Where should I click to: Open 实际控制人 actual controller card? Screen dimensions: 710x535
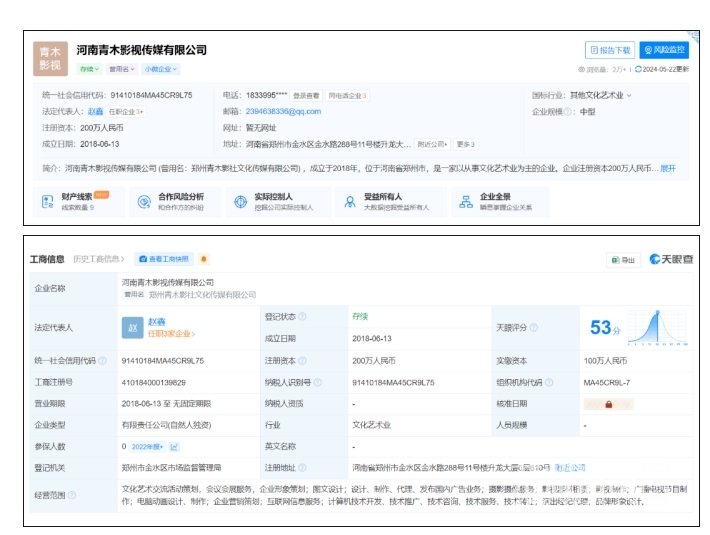click(x=278, y=201)
